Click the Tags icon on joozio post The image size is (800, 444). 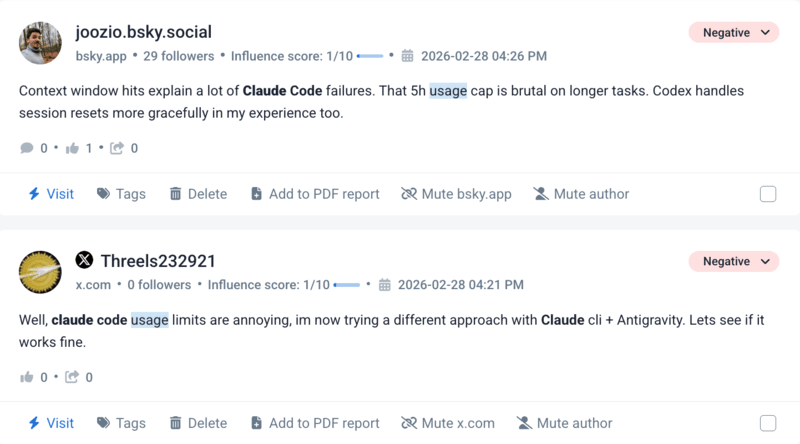pos(103,194)
